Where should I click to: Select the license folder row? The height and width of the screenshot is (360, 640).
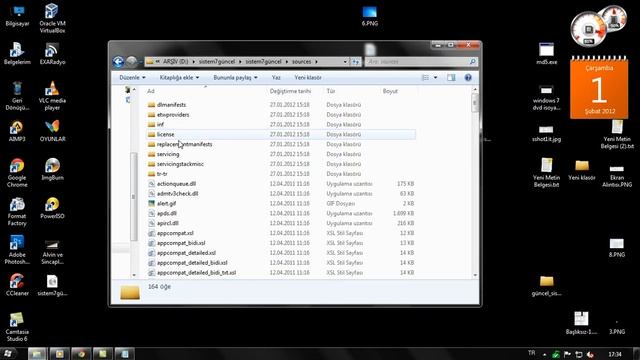281,134
